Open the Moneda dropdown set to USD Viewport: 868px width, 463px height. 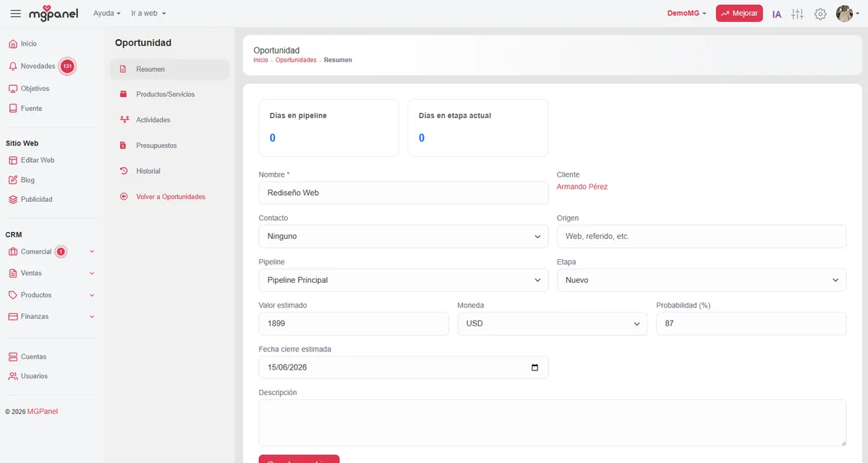click(x=552, y=323)
